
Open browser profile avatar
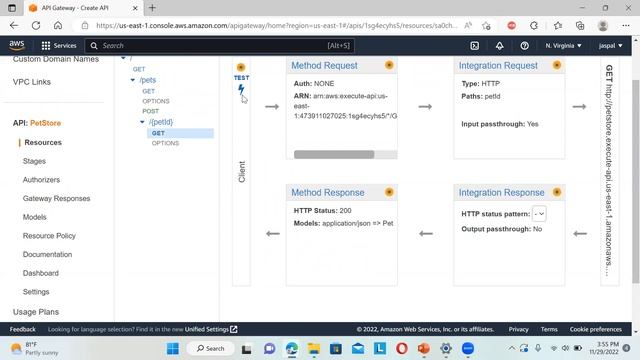[603, 26]
